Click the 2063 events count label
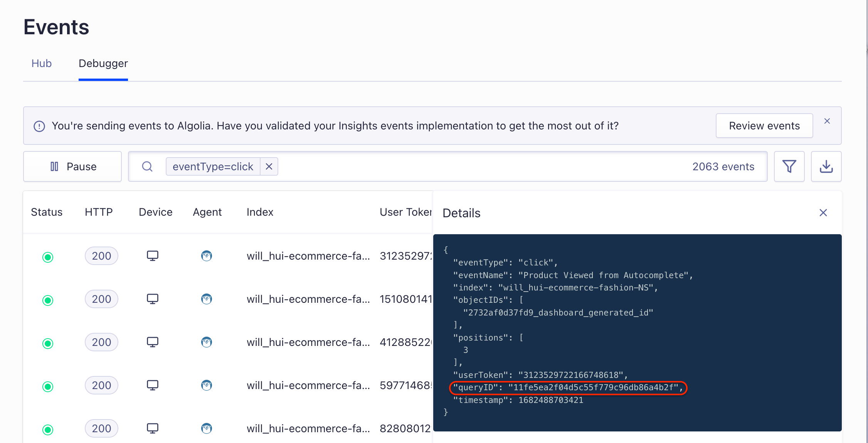The height and width of the screenshot is (443, 868). [x=723, y=166]
